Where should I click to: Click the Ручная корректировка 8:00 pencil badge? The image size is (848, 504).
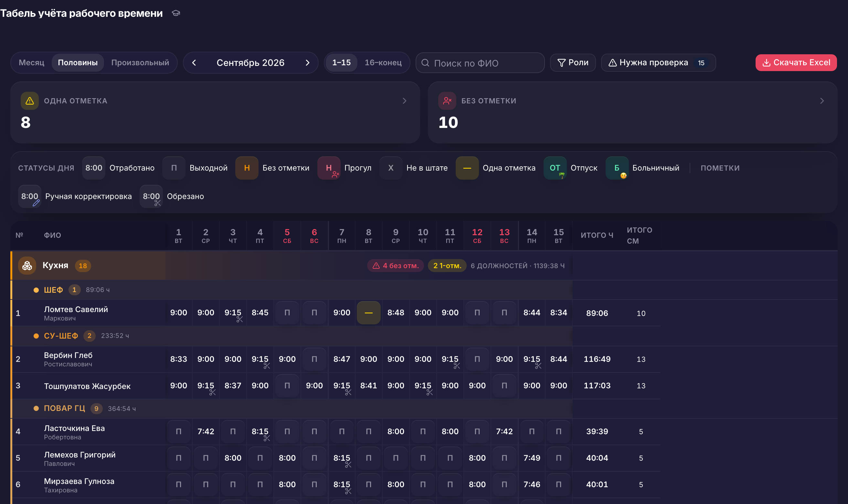click(x=29, y=196)
